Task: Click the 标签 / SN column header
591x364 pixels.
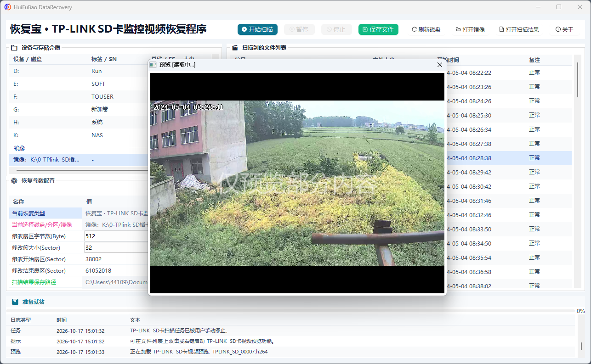Action: coord(104,59)
